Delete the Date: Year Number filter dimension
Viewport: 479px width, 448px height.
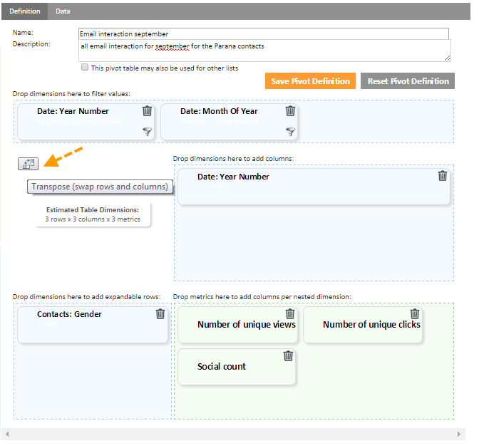coord(147,110)
